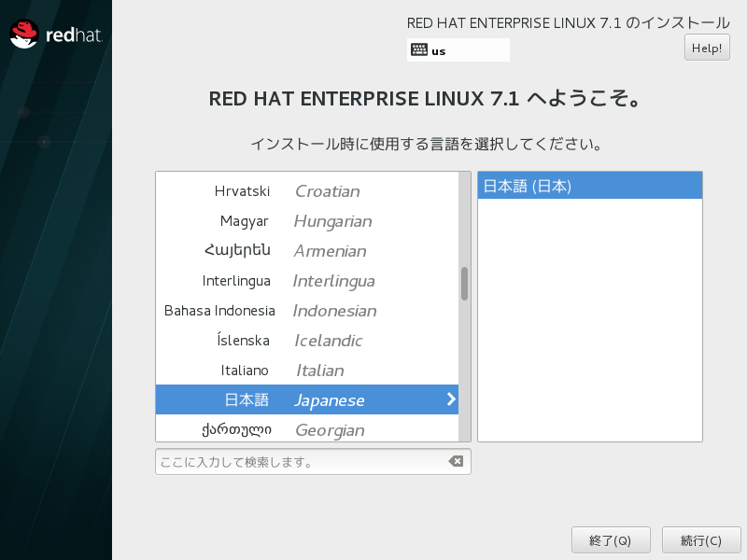Open the us keyboard layout indicator
This screenshot has height=560, width=747.
(x=458, y=50)
